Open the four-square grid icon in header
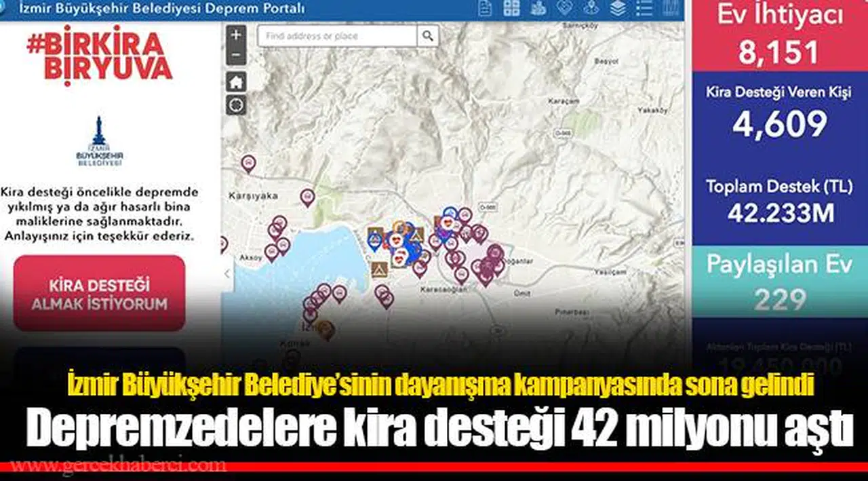868x481 pixels. pyautogui.click(x=511, y=8)
